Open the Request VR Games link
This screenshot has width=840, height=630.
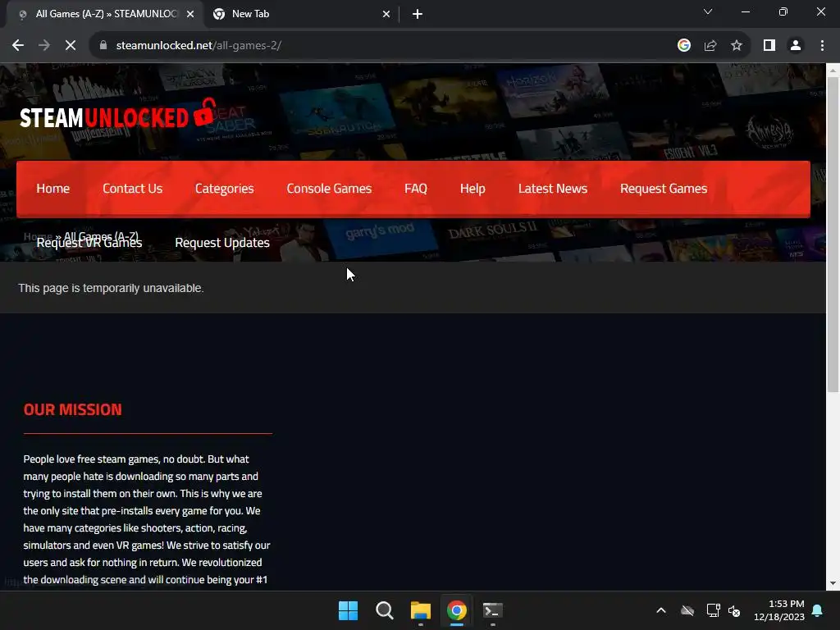pos(89,243)
